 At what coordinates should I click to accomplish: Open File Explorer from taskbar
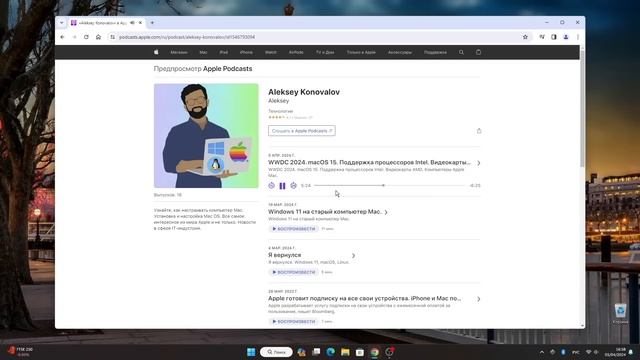pos(345,352)
